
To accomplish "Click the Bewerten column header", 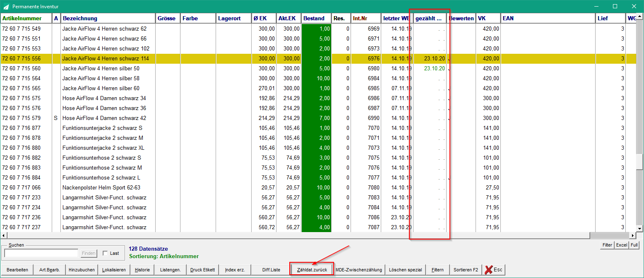I will coord(461,18).
